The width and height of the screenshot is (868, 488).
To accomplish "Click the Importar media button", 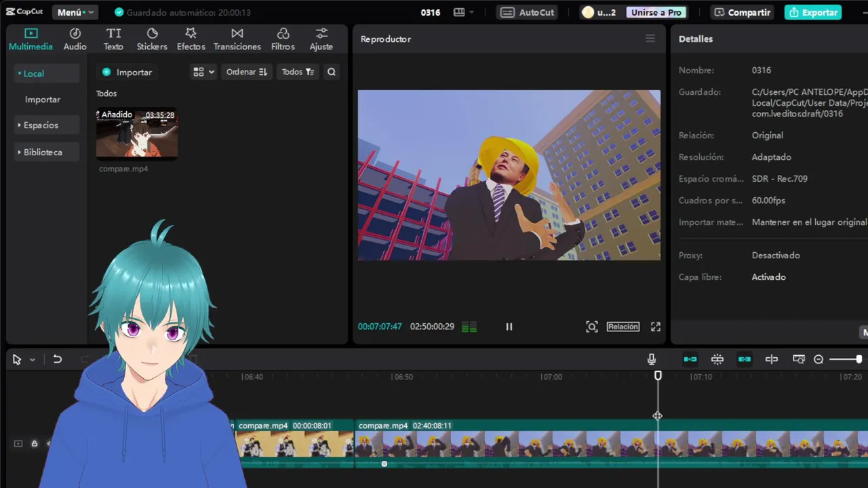I will pos(127,72).
